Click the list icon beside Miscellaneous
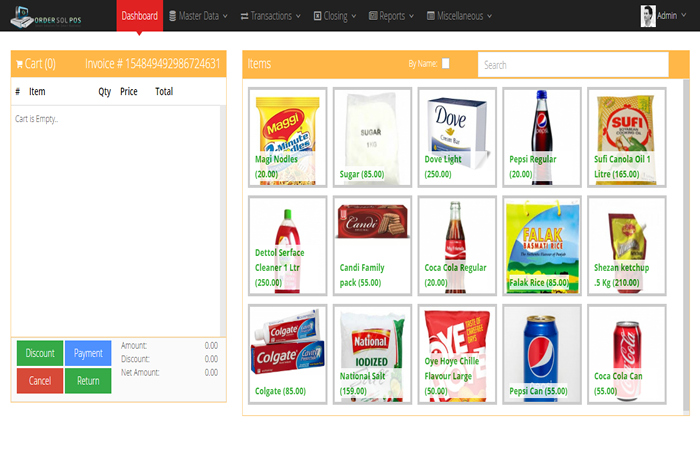 [x=431, y=16]
